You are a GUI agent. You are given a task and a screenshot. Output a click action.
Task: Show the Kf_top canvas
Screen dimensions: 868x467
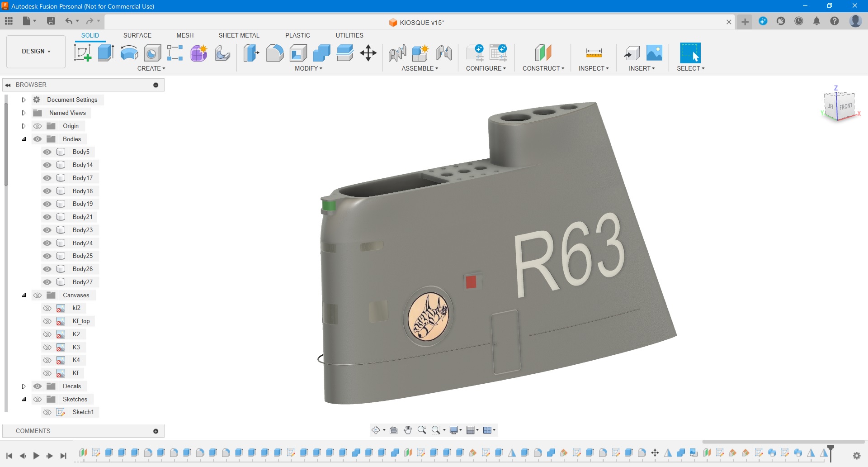[x=47, y=321]
